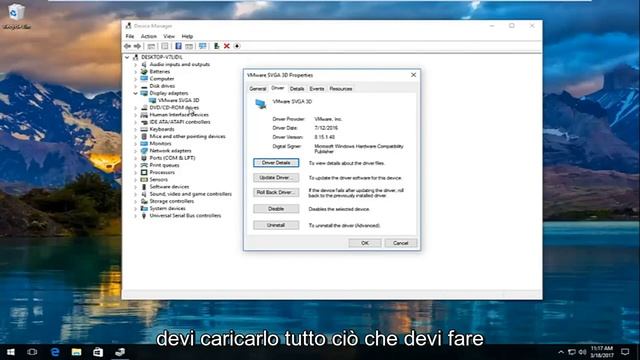Image resolution: width=640 pixels, height=360 pixels.
Task: Click the Device Manager taskbar icon
Action: click(120, 352)
